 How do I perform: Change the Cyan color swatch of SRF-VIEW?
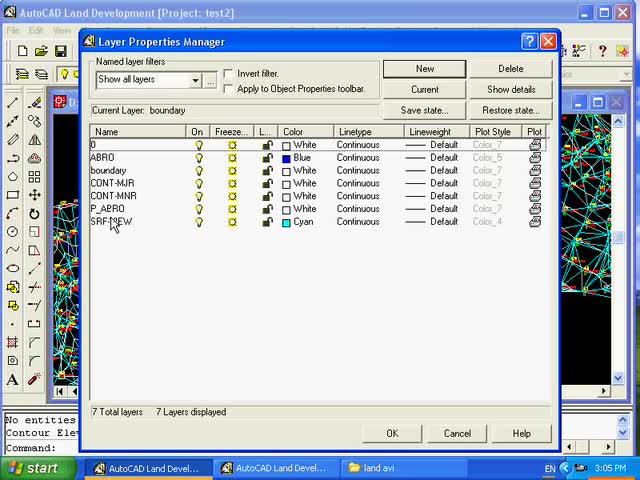point(287,223)
